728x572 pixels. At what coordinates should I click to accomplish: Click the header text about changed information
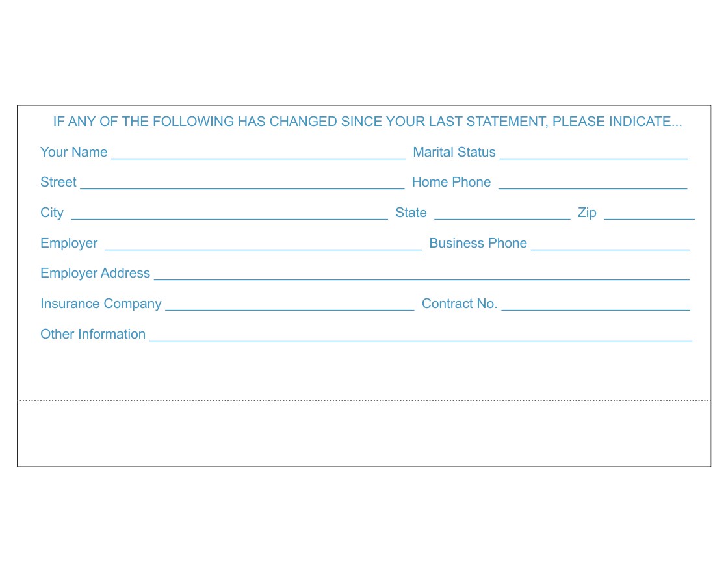coord(367,122)
